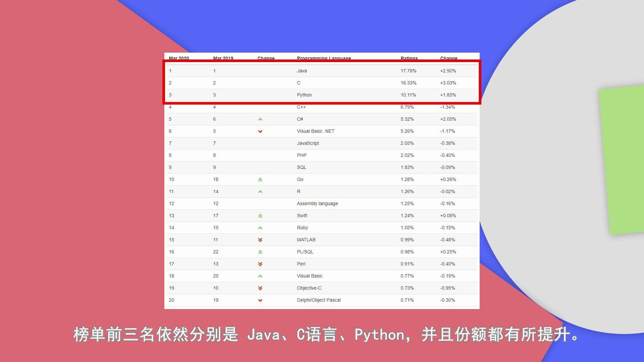Click the SQL language name
This screenshot has height=362, width=644.
click(302, 167)
